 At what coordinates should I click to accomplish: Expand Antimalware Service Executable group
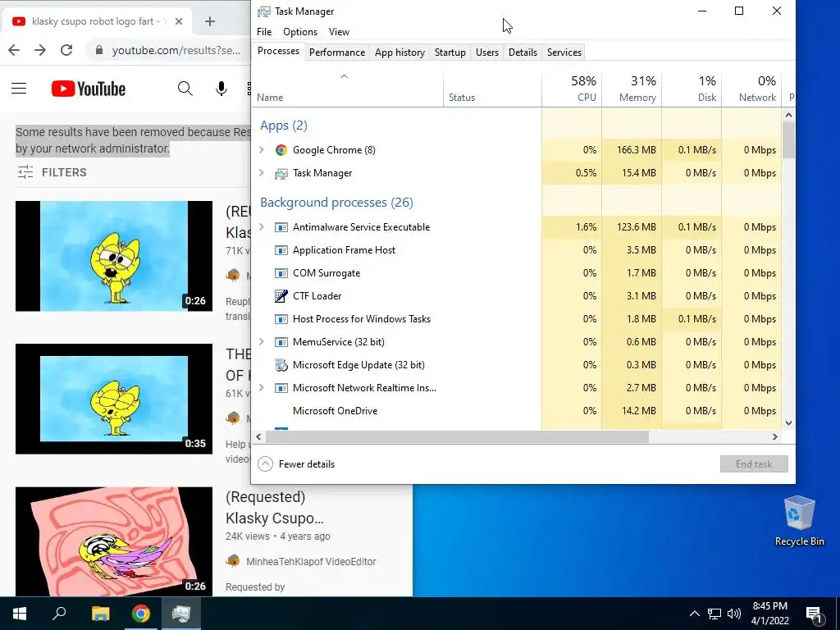coord(262,227)
